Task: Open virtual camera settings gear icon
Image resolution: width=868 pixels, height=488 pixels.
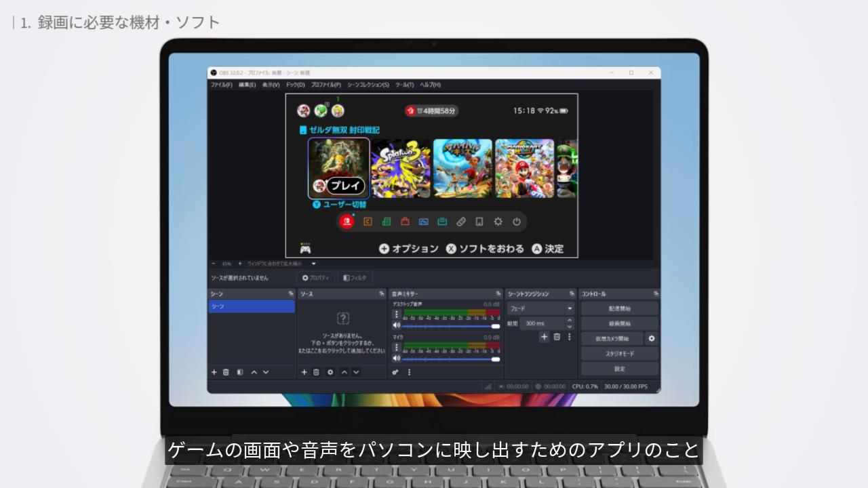Action: [x=652, y=338]
